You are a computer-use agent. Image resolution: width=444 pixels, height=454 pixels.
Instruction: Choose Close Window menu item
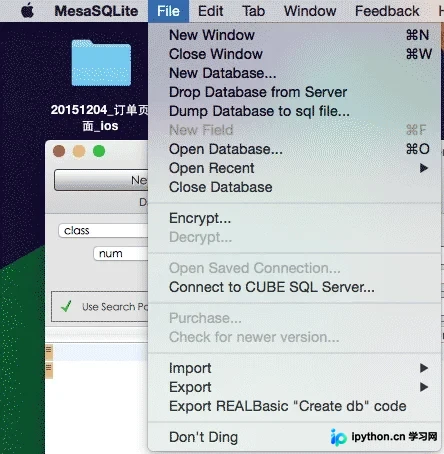pyautogui.click(x=295, y=54)
